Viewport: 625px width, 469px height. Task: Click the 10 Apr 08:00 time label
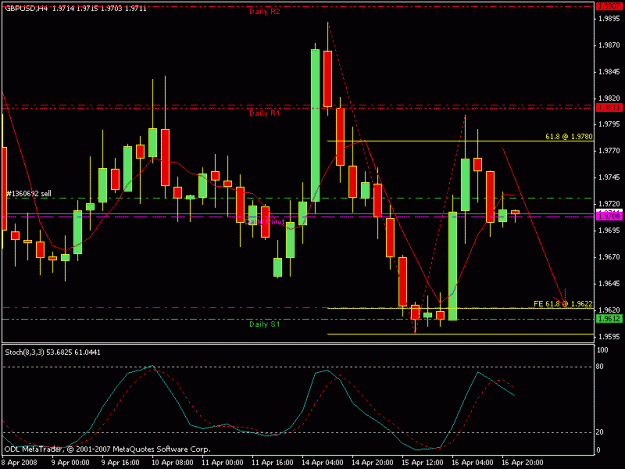(172, 463)
